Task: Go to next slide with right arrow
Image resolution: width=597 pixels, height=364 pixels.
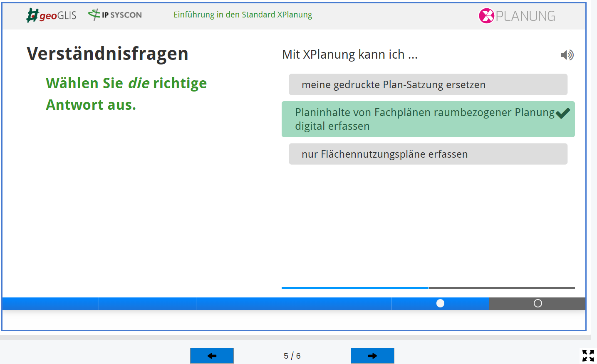Action: pyautogui.click(x=372, y=356)
